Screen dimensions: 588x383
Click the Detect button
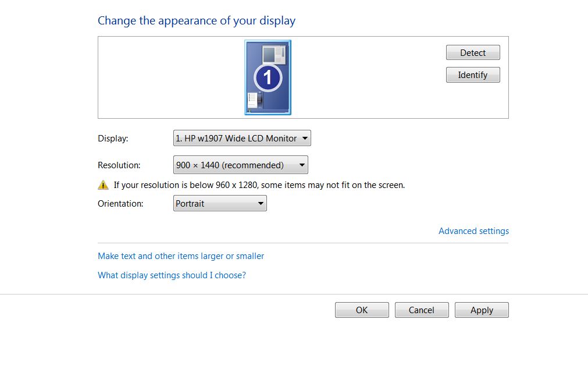(473, 52)
